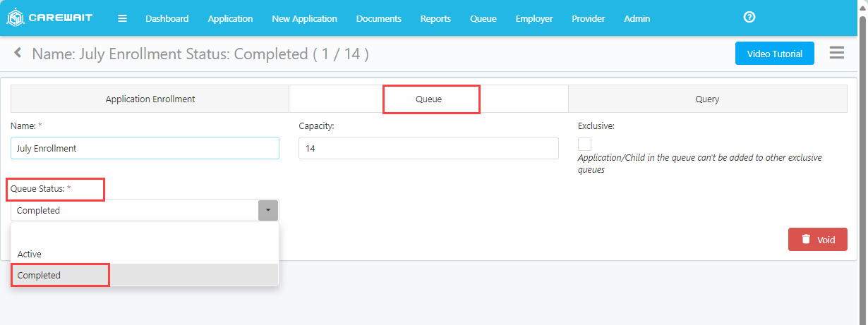Open Dashboard in the top navigation
This screenshot has width=868, height=325.
167,18
